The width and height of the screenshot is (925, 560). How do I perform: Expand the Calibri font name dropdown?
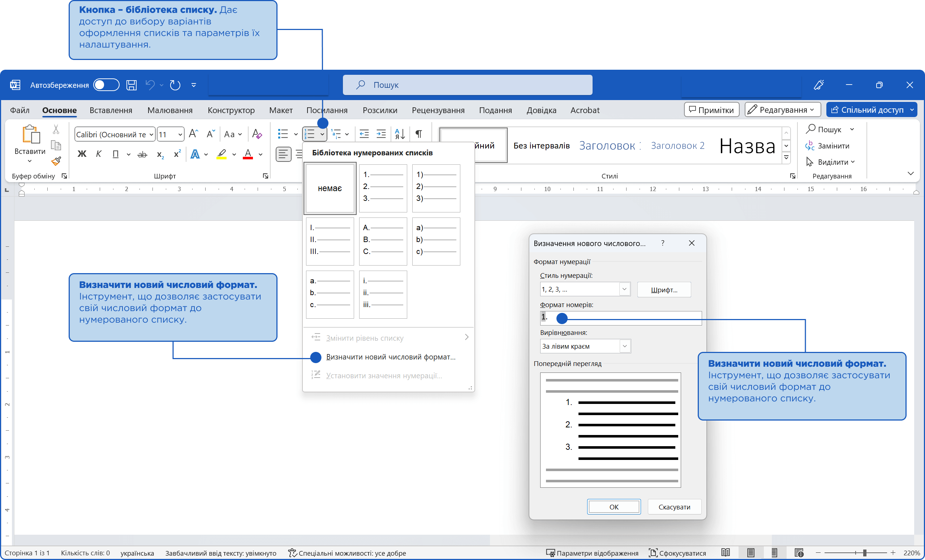pyautogui.click(x=151, y=134)
